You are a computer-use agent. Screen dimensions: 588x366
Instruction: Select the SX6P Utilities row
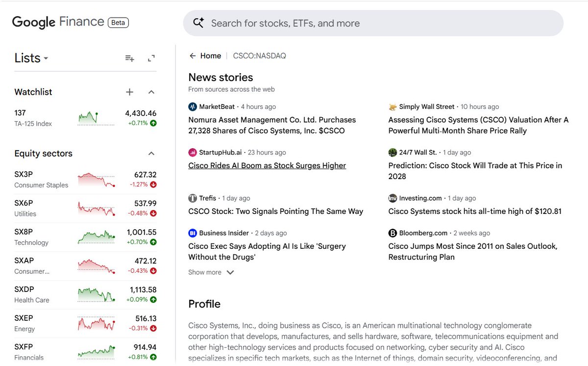(85, 209)
